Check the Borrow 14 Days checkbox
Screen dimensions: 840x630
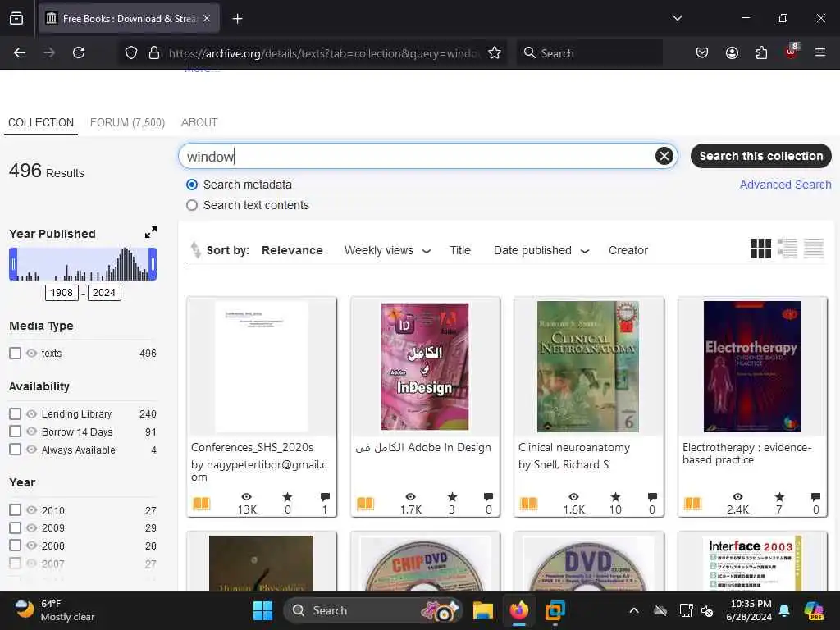coord(15,431)
